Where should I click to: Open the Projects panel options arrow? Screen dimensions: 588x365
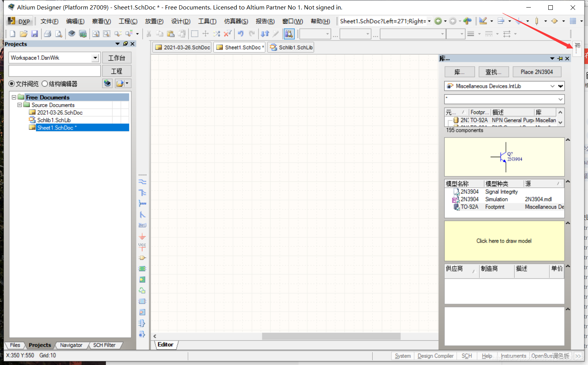click(x=118, y=44)
